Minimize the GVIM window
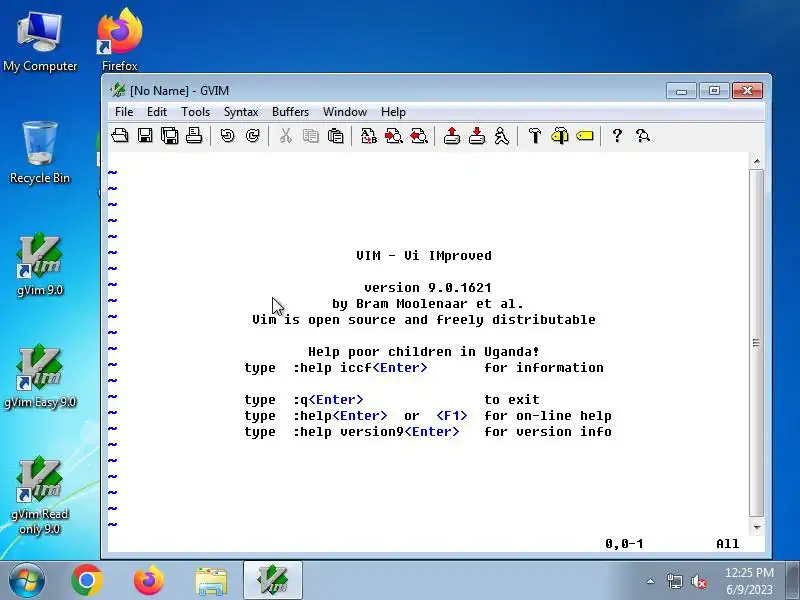Viewport: 800px width, 600px height. point(681,91)
